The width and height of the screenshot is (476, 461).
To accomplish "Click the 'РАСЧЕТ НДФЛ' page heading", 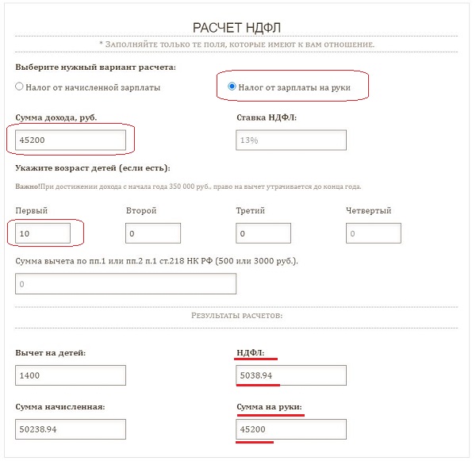I will (x=236, y=28).
